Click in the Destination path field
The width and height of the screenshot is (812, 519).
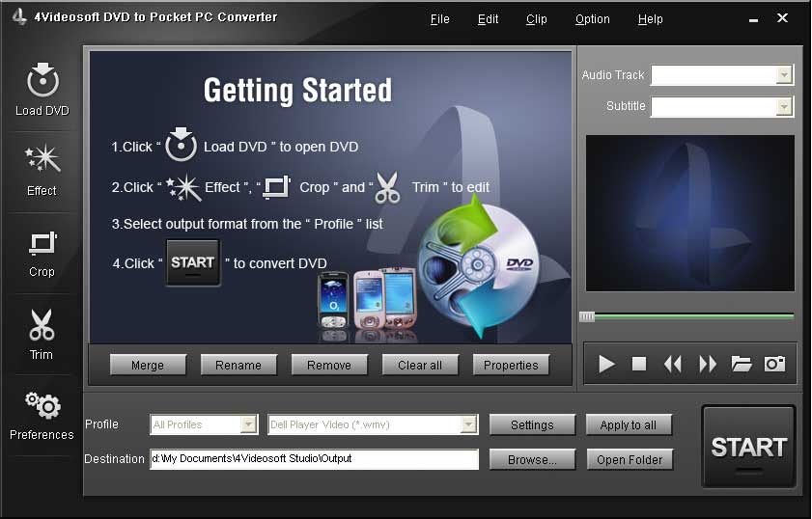[314, 459]
